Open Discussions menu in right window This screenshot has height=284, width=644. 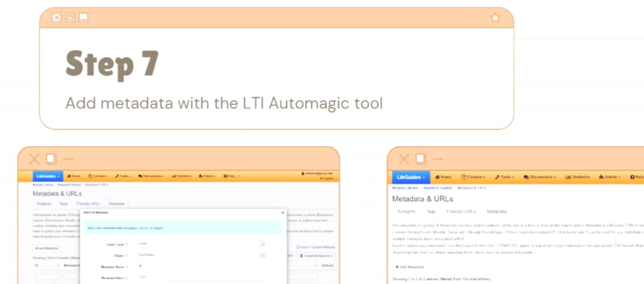540,177
